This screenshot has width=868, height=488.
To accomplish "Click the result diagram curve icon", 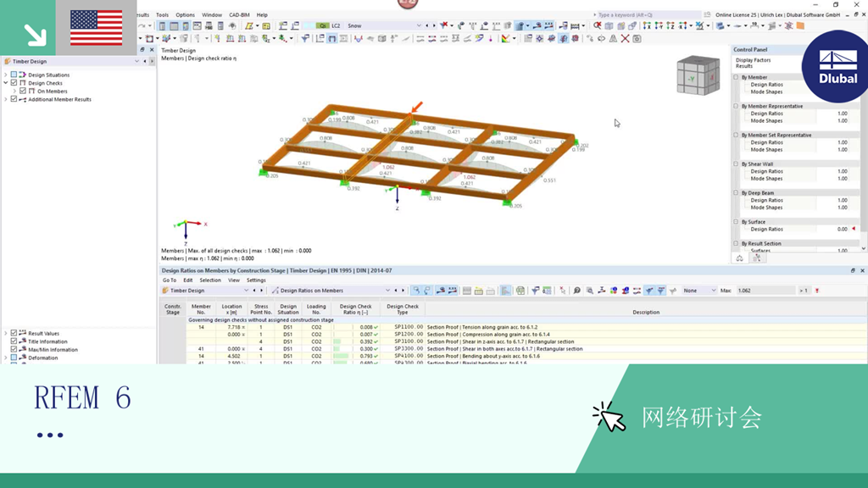I will pos(359,39).
